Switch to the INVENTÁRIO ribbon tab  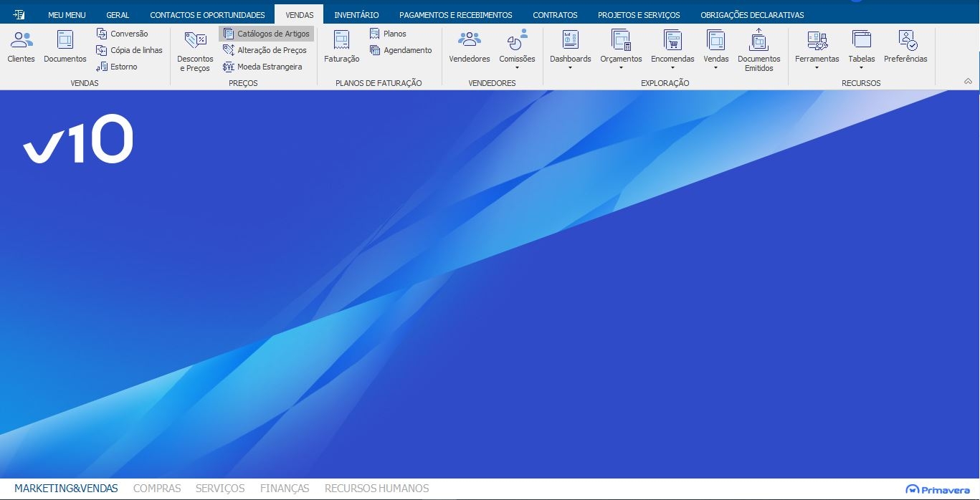coord(356,15)
